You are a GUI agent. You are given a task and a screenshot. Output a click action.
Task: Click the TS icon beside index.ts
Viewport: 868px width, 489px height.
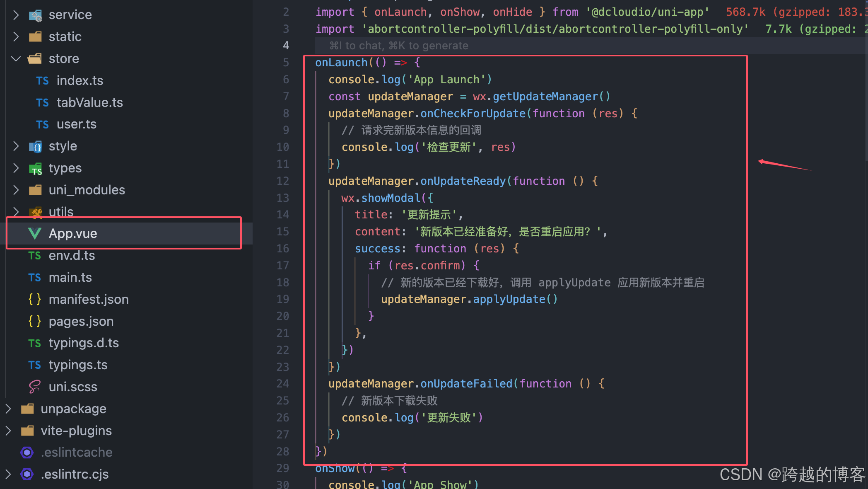click(42, 81)
